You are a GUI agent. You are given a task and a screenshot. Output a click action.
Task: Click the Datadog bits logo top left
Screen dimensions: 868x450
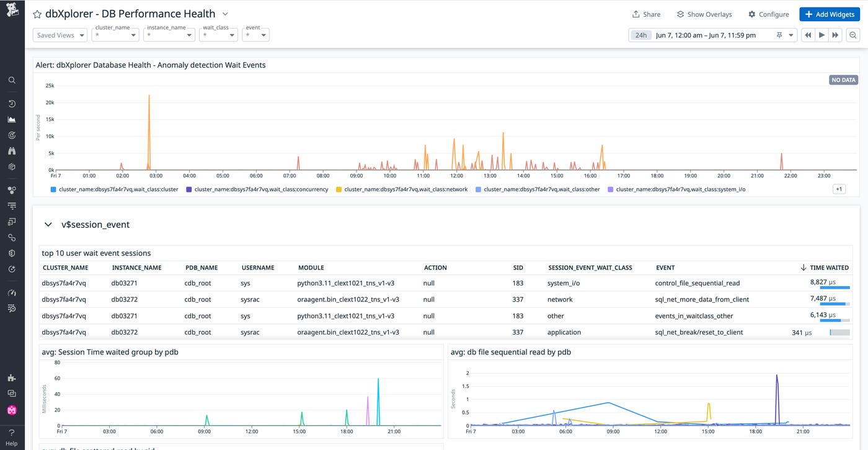[x=12, y=9]
